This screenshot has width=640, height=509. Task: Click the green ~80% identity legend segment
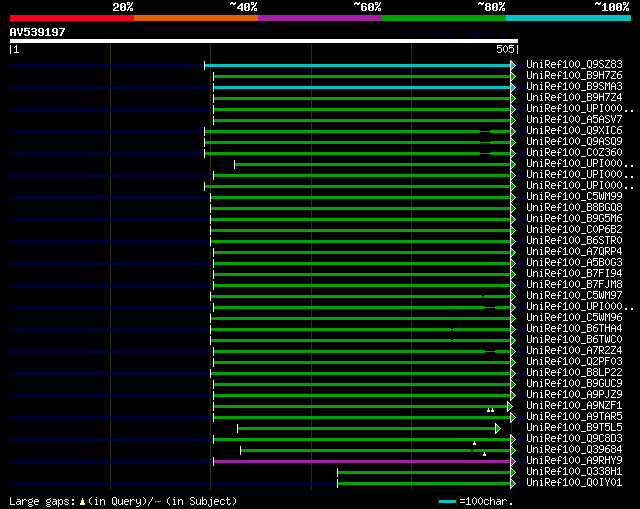(444, 18)
